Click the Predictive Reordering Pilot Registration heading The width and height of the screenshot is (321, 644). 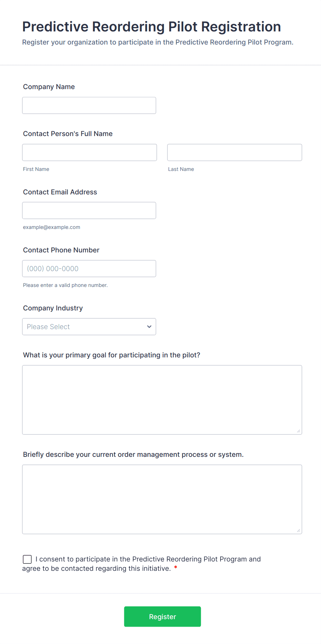(x=152, y=27)
